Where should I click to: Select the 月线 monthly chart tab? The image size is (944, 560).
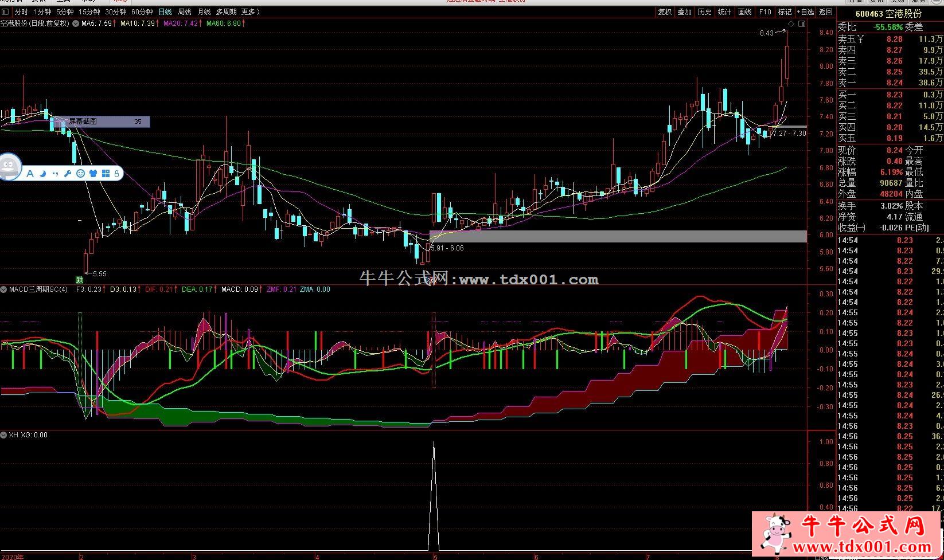point(204,11)
